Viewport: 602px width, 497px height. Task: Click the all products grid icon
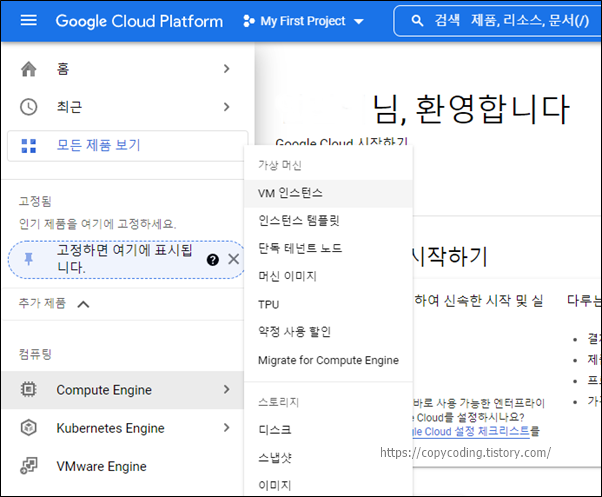click(x=29, y=146)
